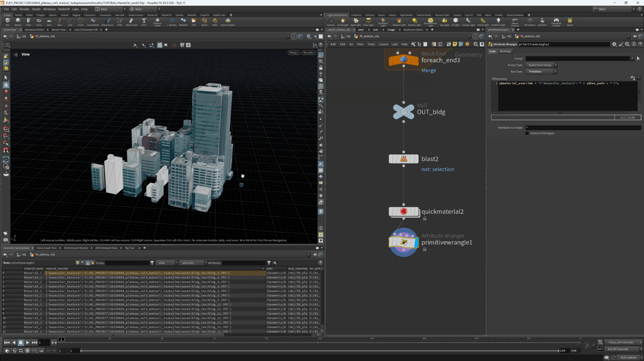Open the Persp viewport camera menu
The height and width of the screenshot is (361, 644).
[x=294, y=53]
